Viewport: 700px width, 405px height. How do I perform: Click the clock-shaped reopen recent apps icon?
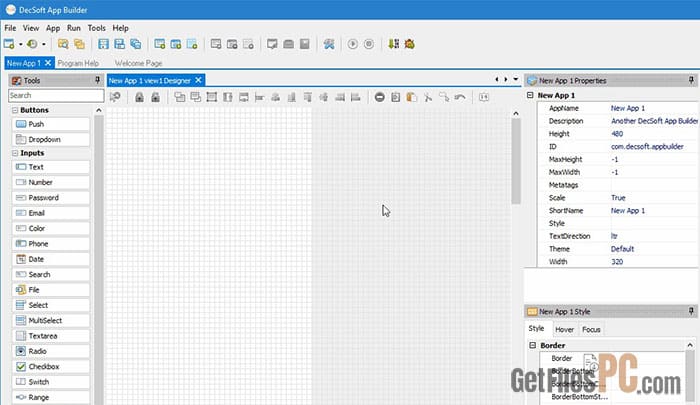tap(32, 44)
